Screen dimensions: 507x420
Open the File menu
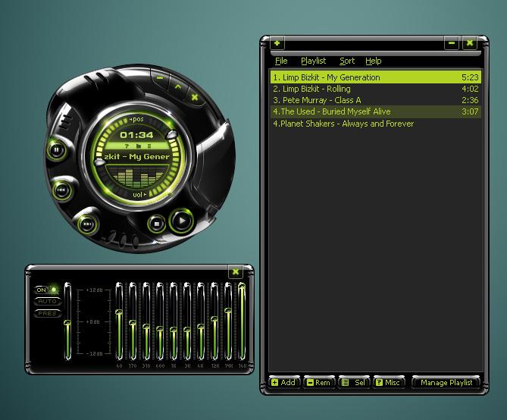tap(281, 61)
